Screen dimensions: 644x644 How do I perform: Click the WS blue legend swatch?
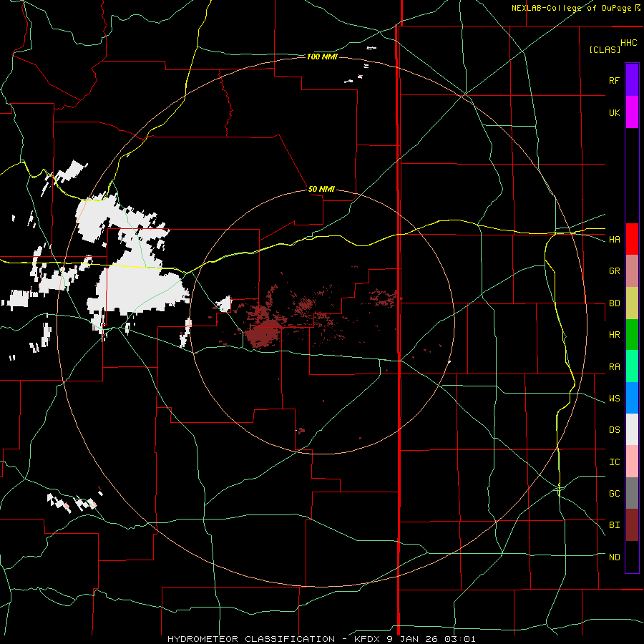pos(632,398)
